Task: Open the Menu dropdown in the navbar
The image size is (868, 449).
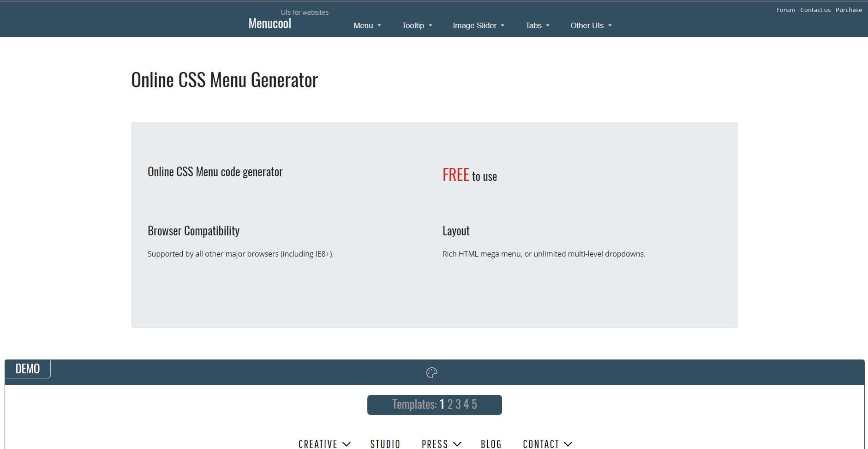Action: tap(366, 25)
